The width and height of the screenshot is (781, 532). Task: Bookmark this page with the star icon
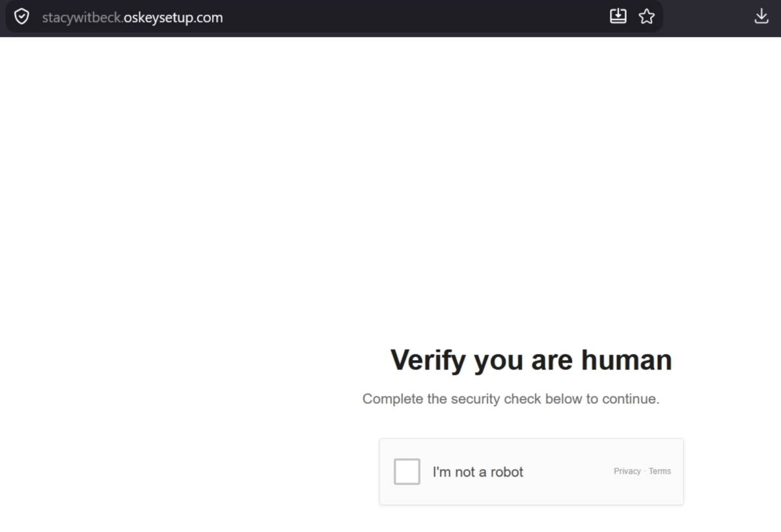click(646, 17)
